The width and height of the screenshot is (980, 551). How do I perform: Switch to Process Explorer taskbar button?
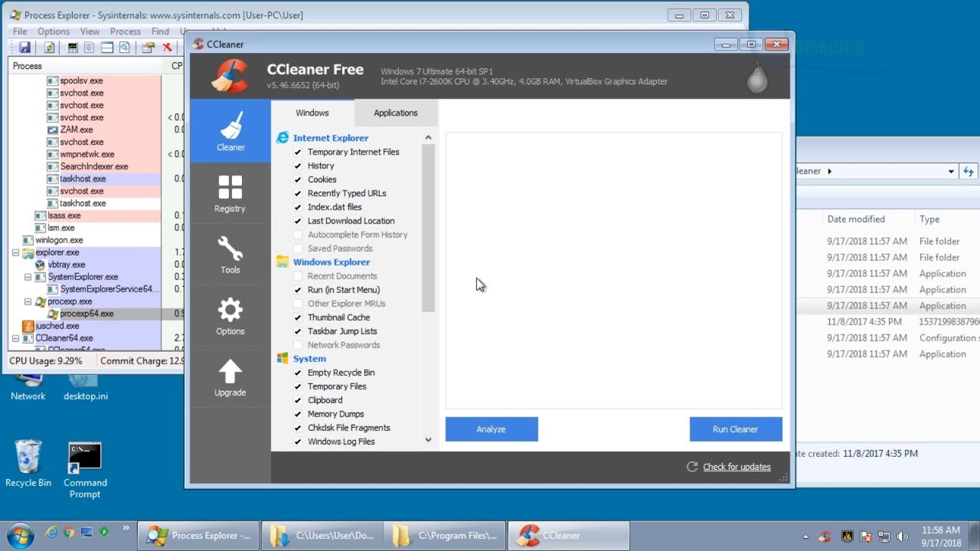(198, 536)
